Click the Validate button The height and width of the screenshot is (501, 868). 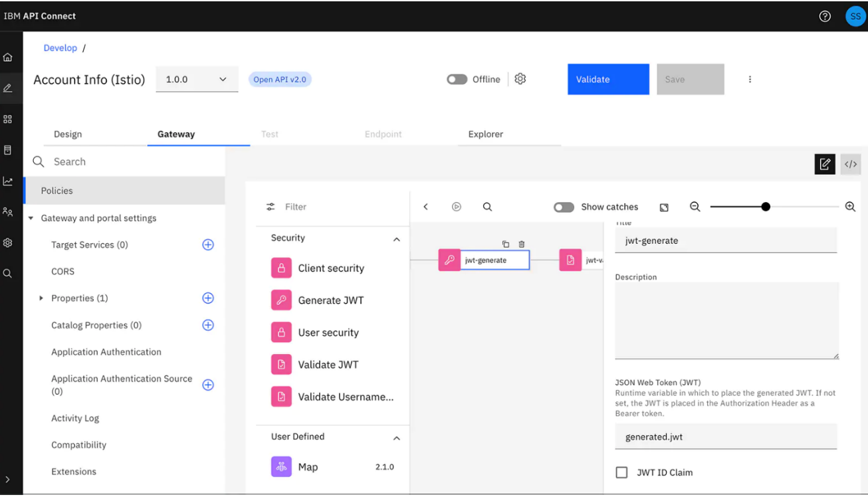coord(608,79)
